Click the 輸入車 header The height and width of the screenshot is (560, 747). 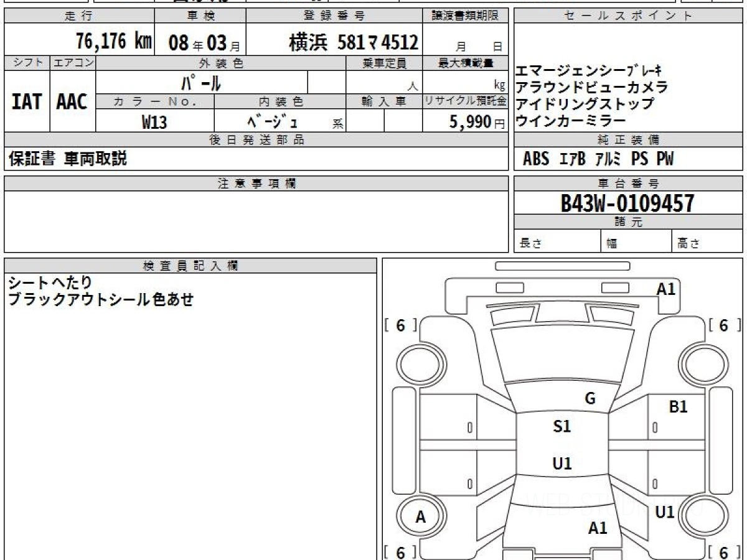point(384,101)
